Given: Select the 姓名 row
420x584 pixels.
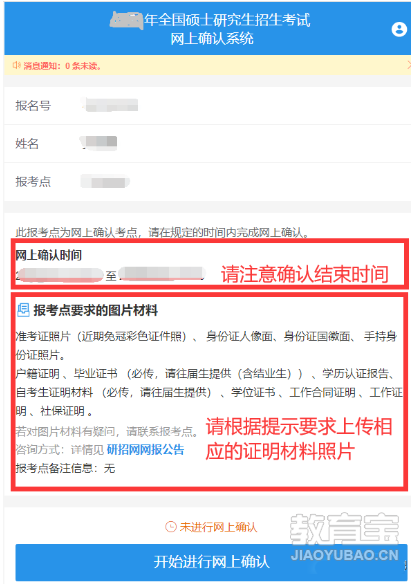Looking at the screenshot, I should [207, 143].
